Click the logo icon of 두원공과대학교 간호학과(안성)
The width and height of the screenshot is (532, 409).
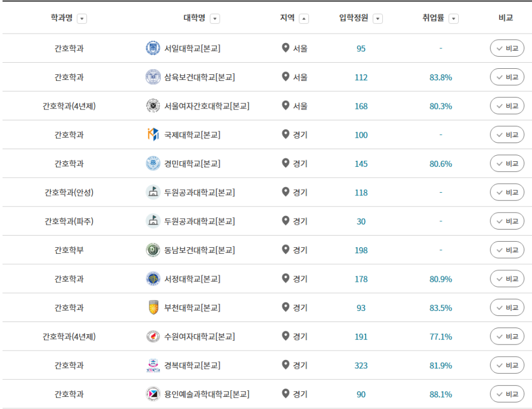pyautogui.click(x=153, y=192)
